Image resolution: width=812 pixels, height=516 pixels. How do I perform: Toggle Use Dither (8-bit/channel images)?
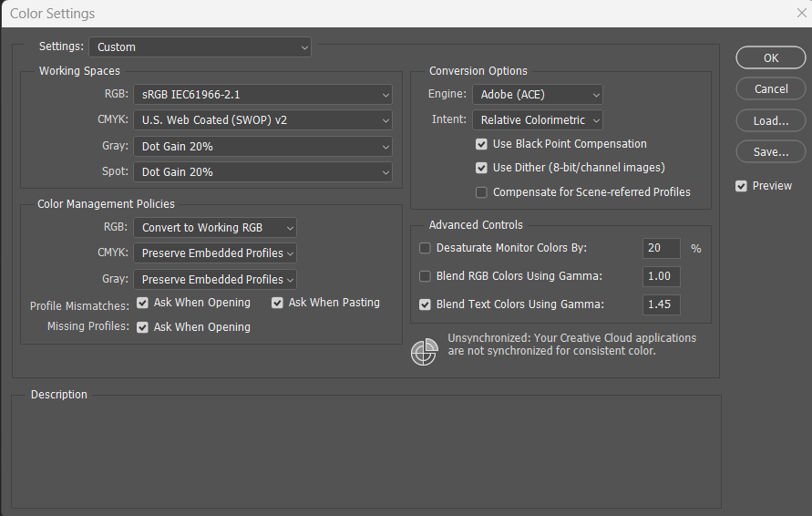point(481,168)
